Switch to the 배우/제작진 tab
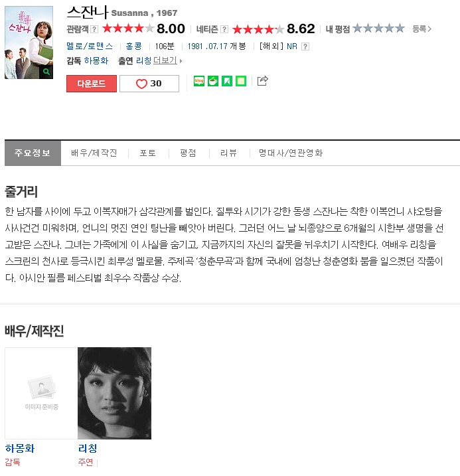Screen dimensions: 460x476 (x=94, y=153)
